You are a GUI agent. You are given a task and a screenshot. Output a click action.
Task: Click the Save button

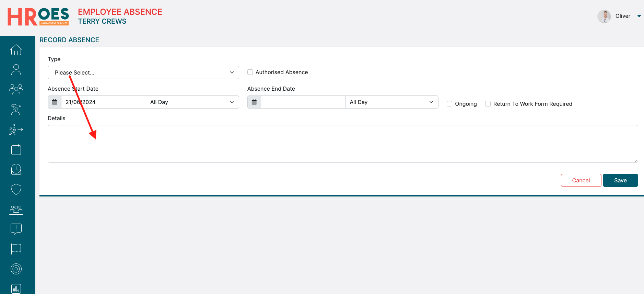coord(620,180)
